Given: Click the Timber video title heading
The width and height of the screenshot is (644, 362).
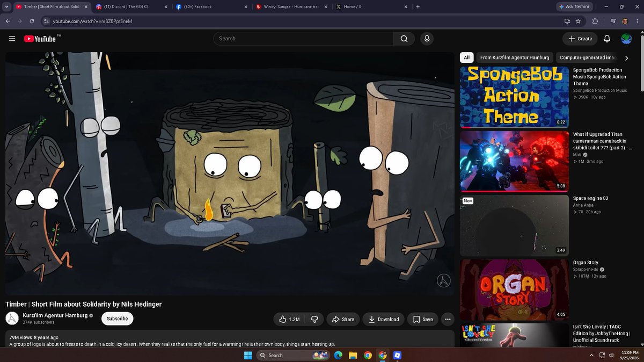Looking at the screenshot, I should pos(83,304).
